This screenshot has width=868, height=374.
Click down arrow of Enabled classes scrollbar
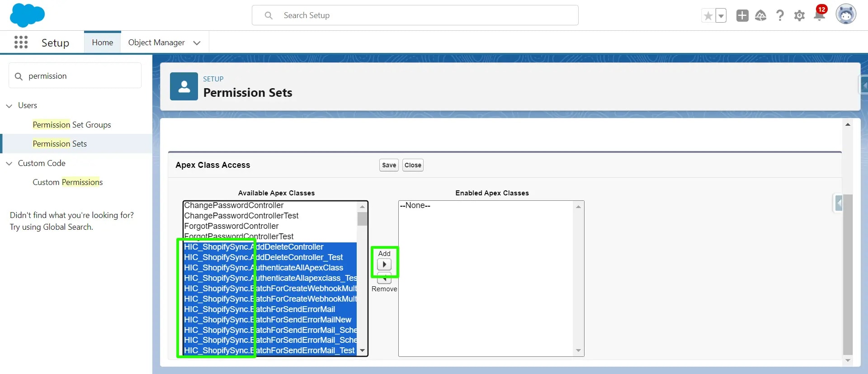pos(578,350)
